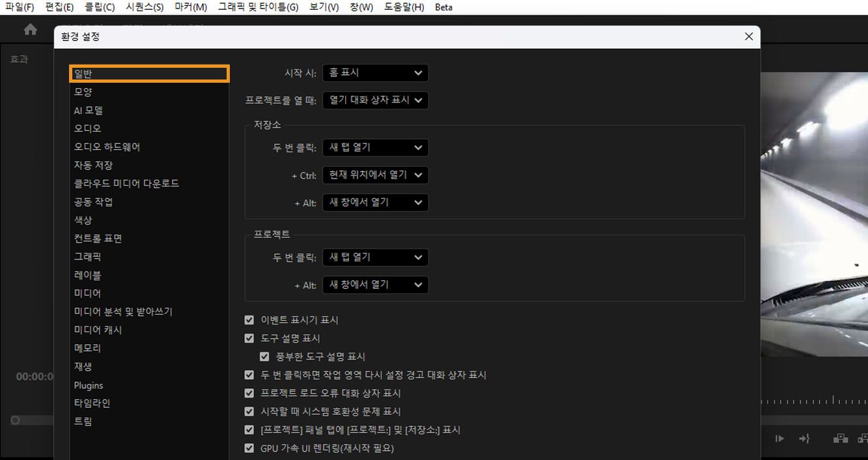This screenshot has width=868, height=460.
Task: Click the timeline zoom slider handle
Action: point(14,420)
